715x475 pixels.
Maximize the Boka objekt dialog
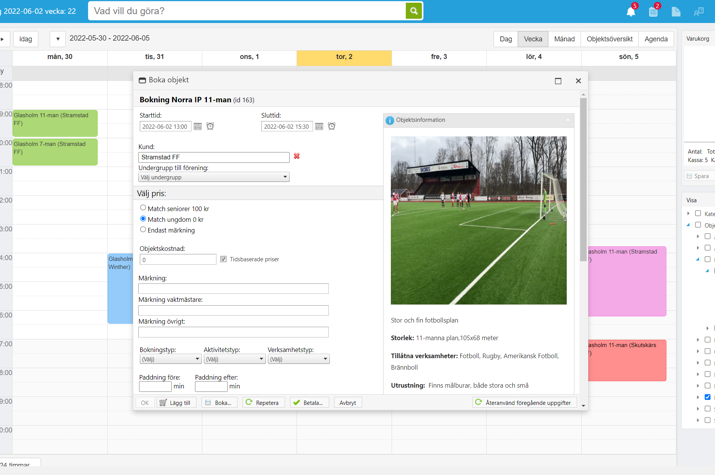558,81
